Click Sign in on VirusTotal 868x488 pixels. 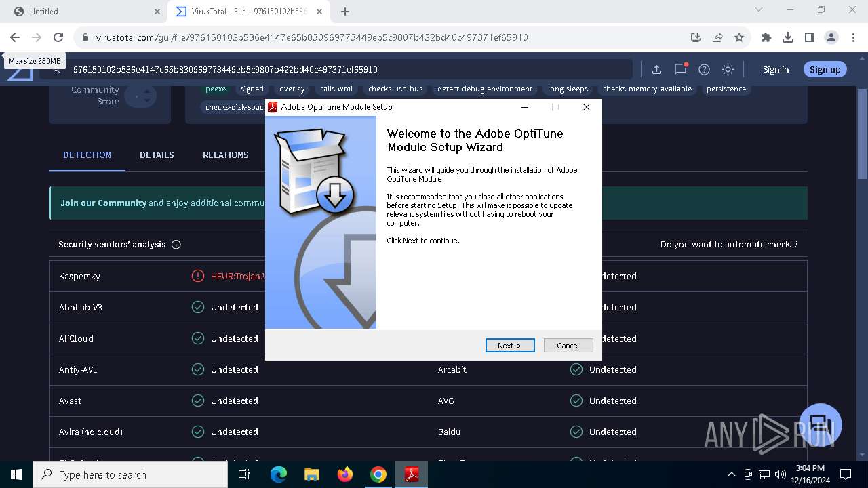[776, 69]
